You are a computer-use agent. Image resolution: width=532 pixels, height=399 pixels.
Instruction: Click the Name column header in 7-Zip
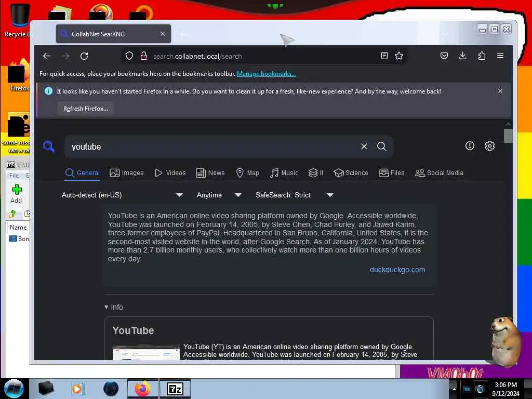coord(18,228)
